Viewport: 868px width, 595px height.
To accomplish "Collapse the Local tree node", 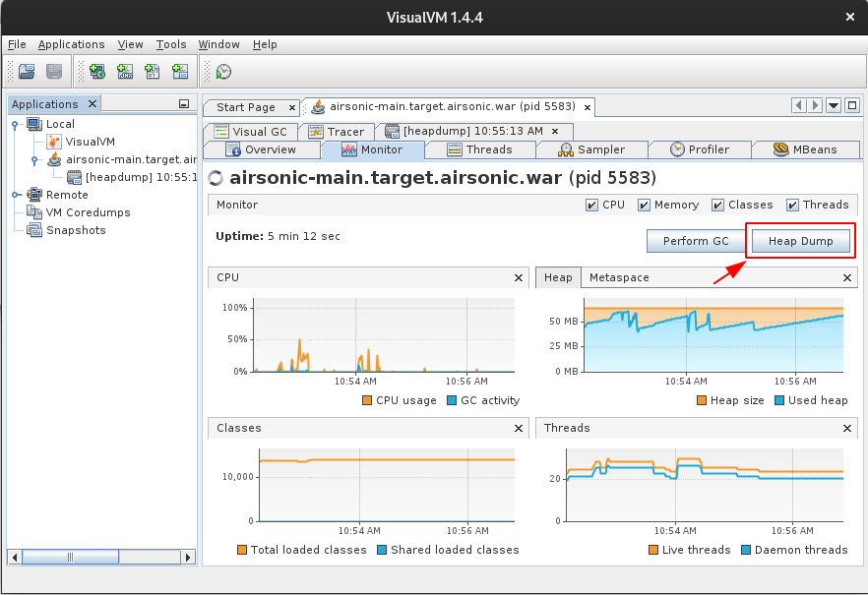I will [x=16, y=124].
